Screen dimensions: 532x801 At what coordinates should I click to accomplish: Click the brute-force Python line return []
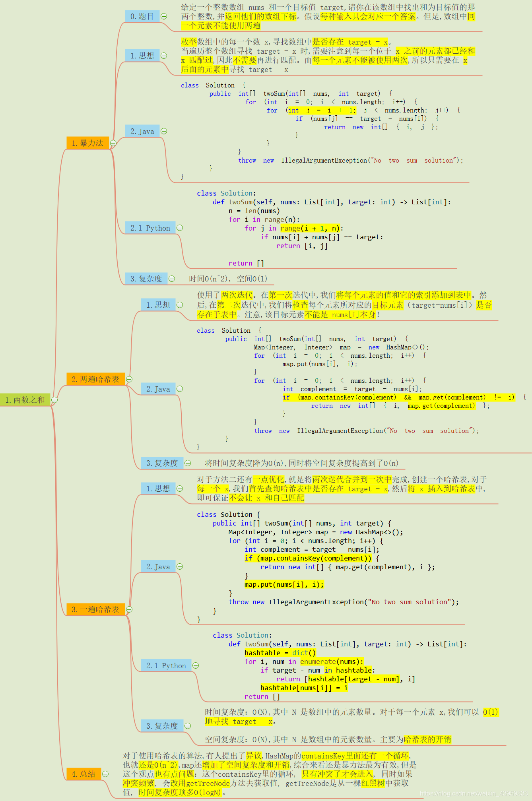246,263
